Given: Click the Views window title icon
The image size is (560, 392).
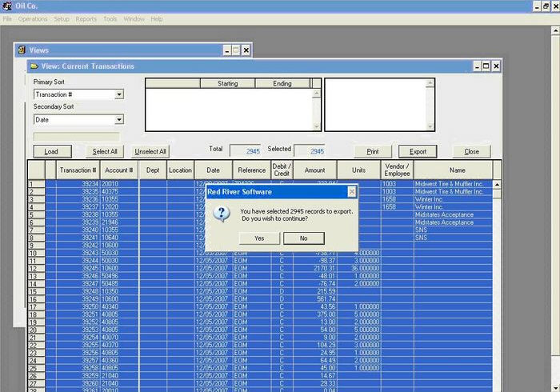Looking at the screenshot, I should point(22,50).
